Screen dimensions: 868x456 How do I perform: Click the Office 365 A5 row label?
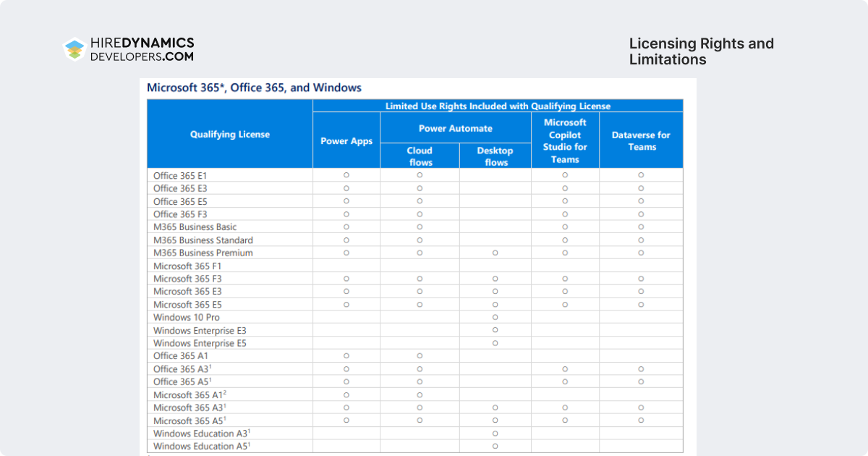tap(182, 382)
